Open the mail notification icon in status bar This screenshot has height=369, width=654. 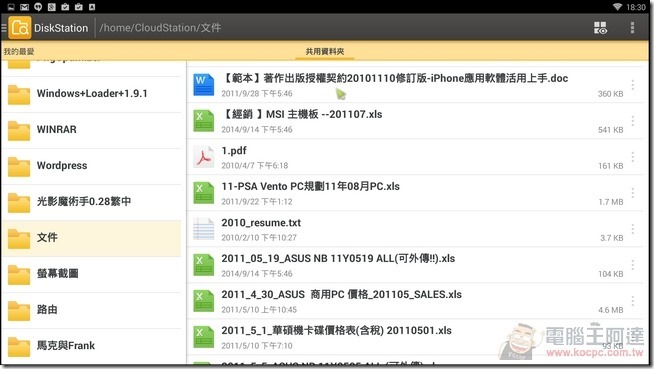[25, 7]
